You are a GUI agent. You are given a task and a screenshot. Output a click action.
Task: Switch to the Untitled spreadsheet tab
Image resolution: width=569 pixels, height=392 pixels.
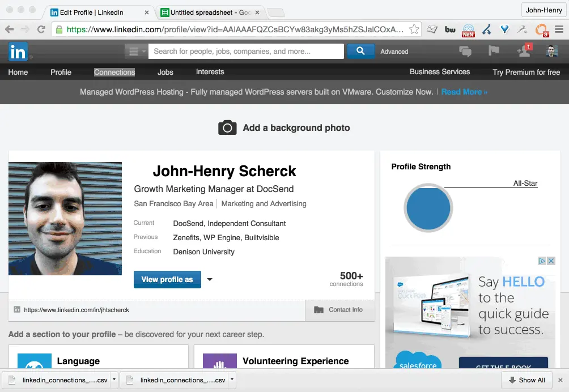pyautogui.click(x=210, y=12)
